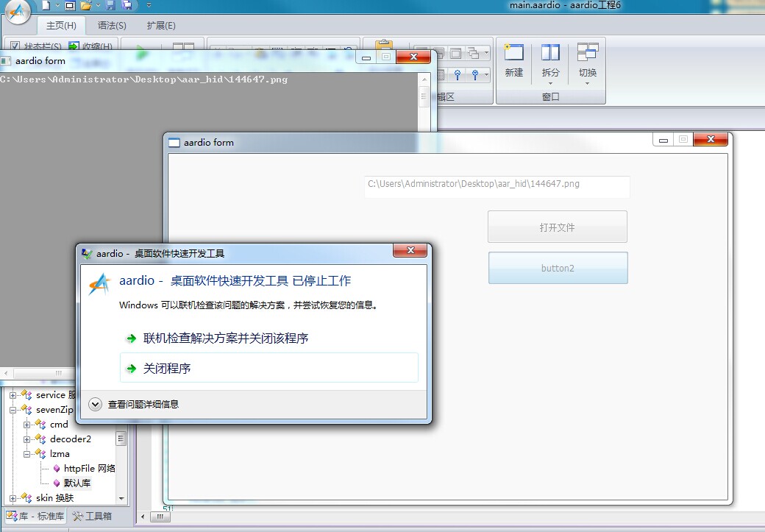
Task: Switch to the 库 - 标准库 panel tab
Action: [35, 516]
